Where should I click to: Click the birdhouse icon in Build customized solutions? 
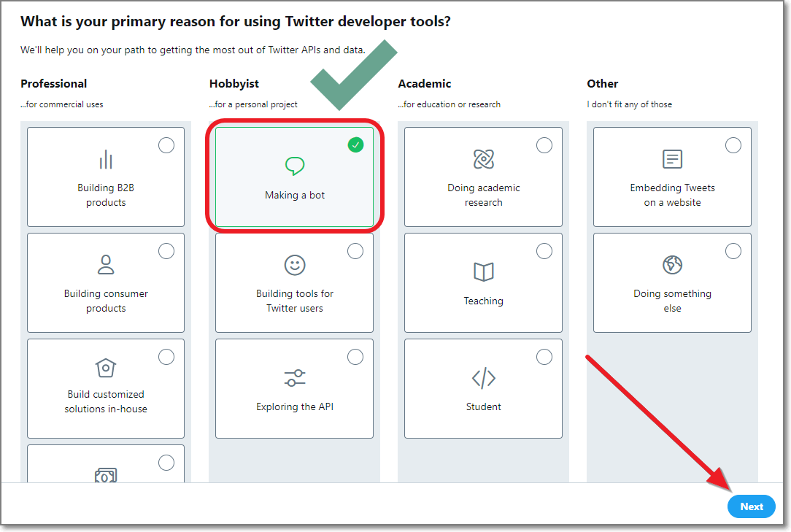[x=106, y=368]
